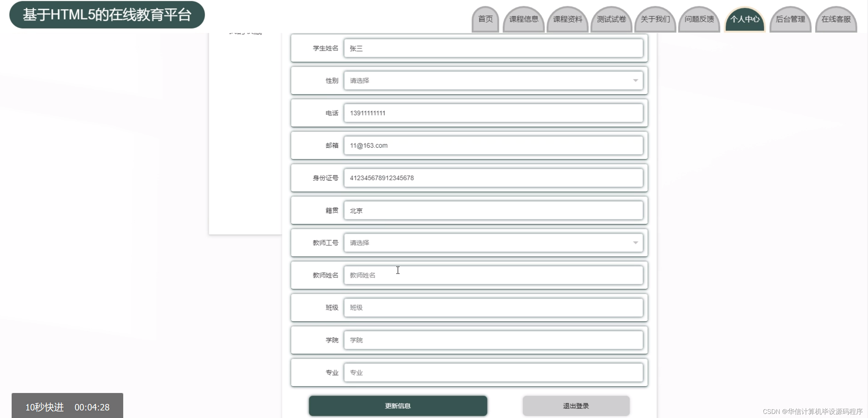
Task: Select the 个人中心 personal center tab
Action: 744,20
